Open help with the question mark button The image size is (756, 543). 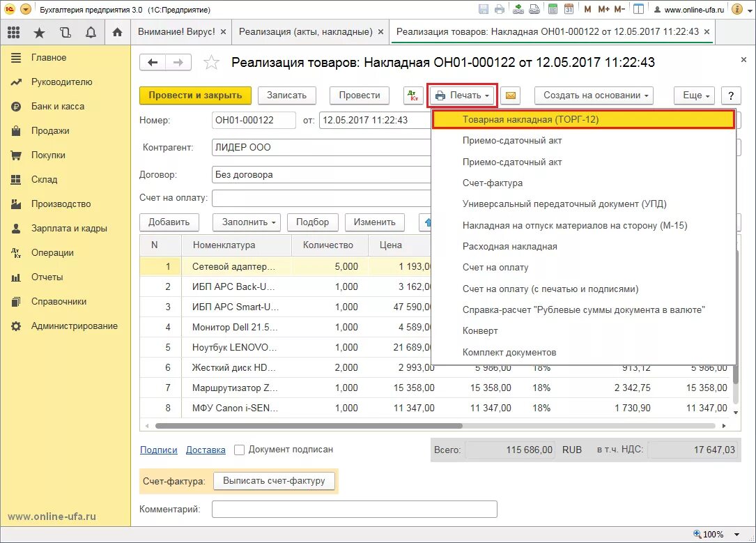pyautogui.click(x=731, y=95)
